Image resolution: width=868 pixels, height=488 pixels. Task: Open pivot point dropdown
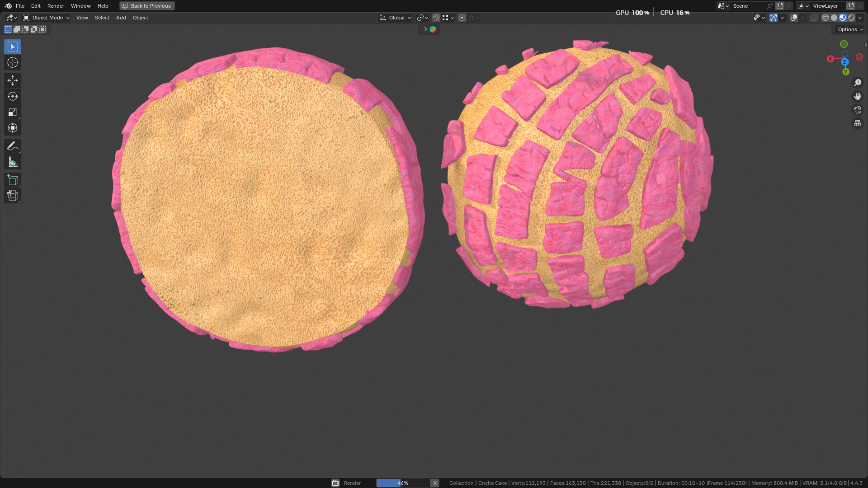coord(423,18)
